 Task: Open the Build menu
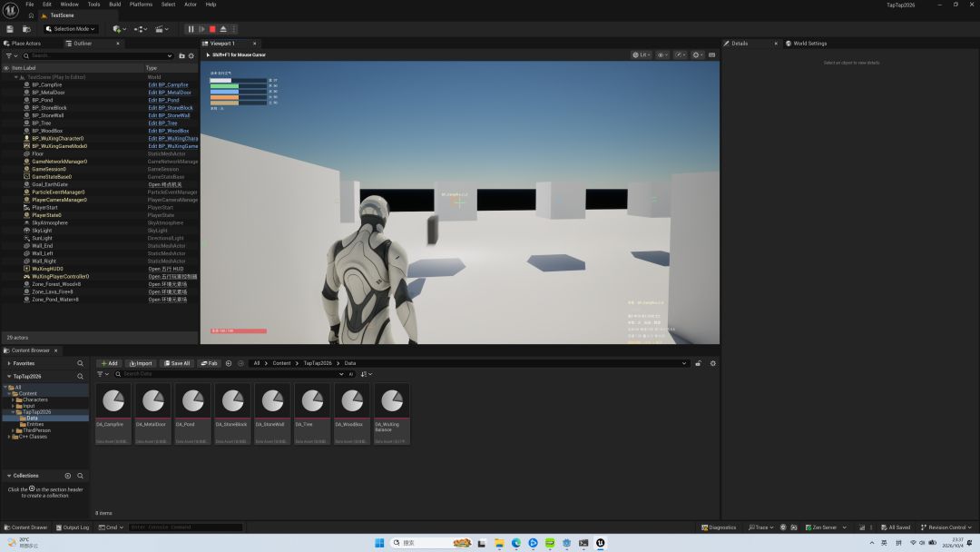(115, 5)
